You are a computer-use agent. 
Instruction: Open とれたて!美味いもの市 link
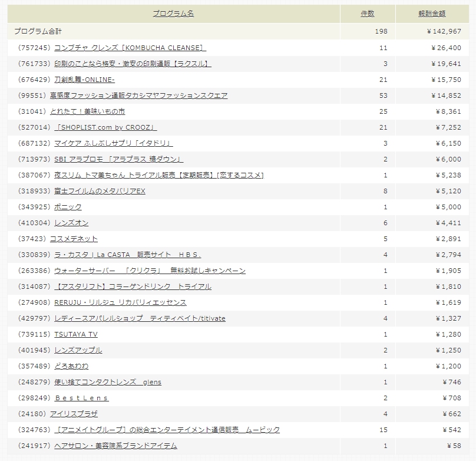(87, 111)
